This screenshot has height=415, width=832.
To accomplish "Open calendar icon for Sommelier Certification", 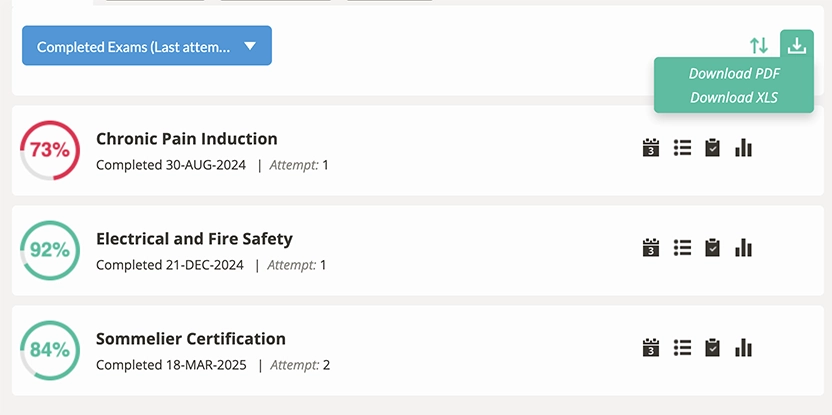I will pos(651,348).
